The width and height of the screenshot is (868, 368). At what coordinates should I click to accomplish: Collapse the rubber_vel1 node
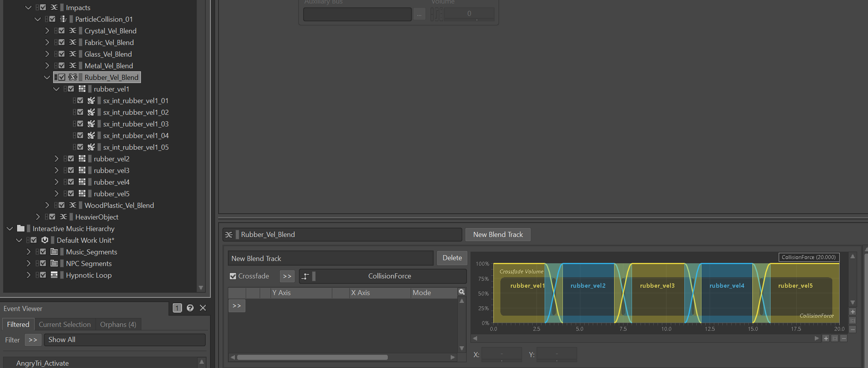pyautogui.click(x=56, y=89)
